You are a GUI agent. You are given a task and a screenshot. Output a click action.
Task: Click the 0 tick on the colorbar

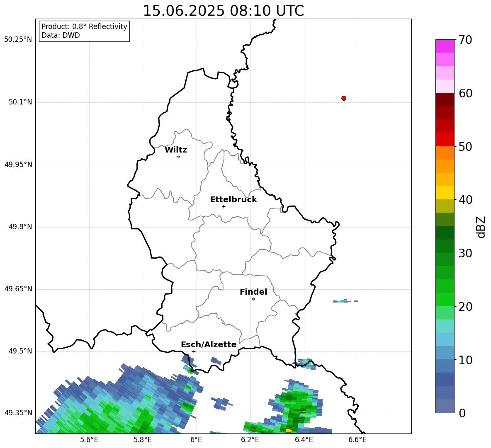click(x=462, y=413)
